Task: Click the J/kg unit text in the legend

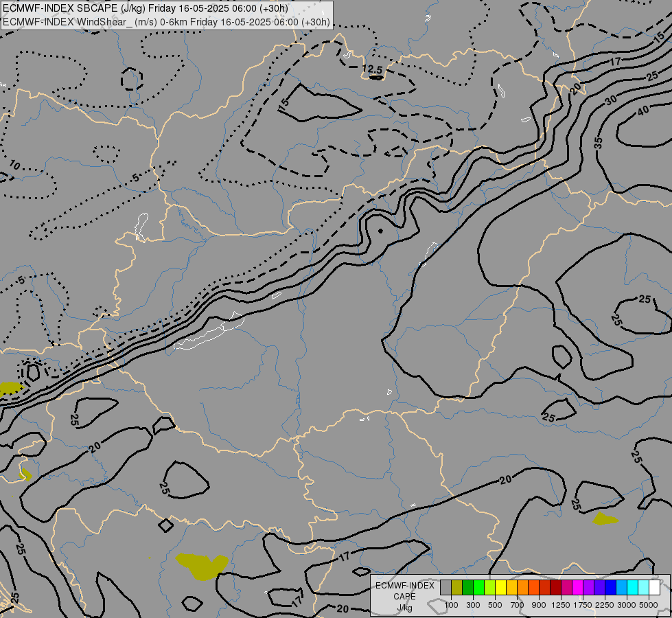Action: 404,608
